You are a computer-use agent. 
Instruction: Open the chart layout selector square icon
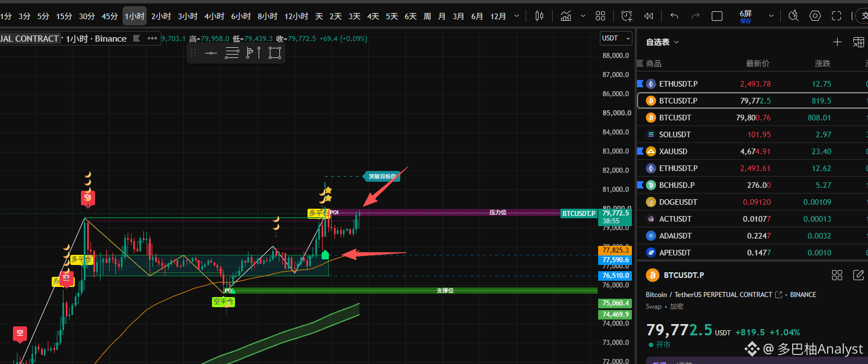coord(717,16)
